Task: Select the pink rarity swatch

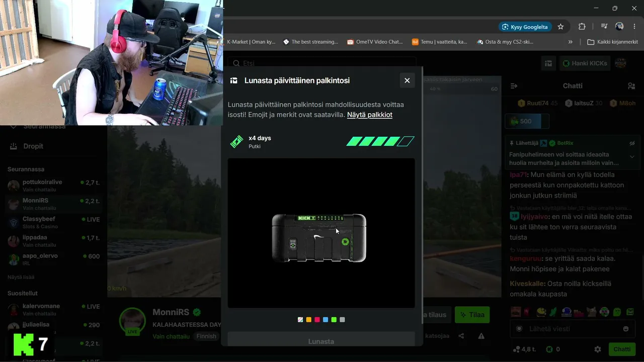Action: click(317, 320)
